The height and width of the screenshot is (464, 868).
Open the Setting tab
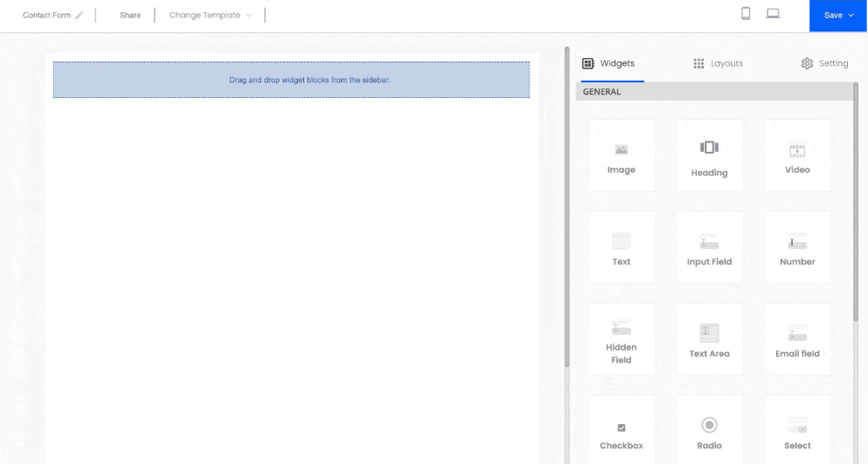(x=825, y=63)
